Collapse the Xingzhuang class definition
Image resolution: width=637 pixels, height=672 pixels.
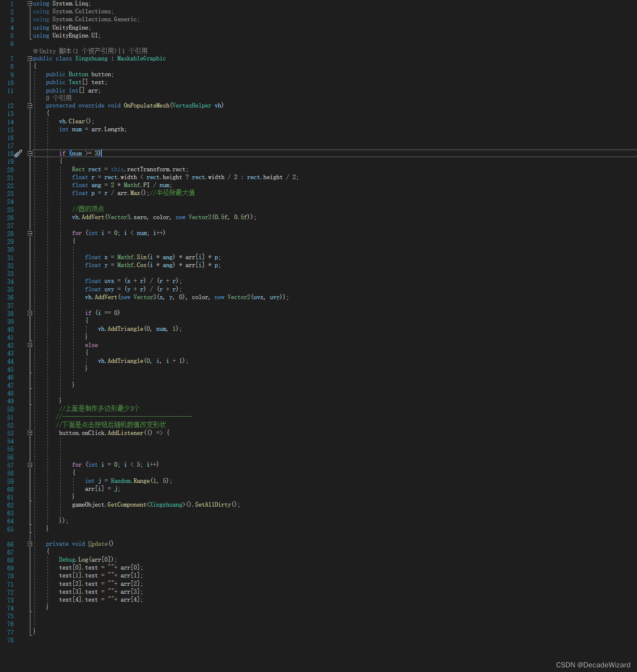pos(30,58)
